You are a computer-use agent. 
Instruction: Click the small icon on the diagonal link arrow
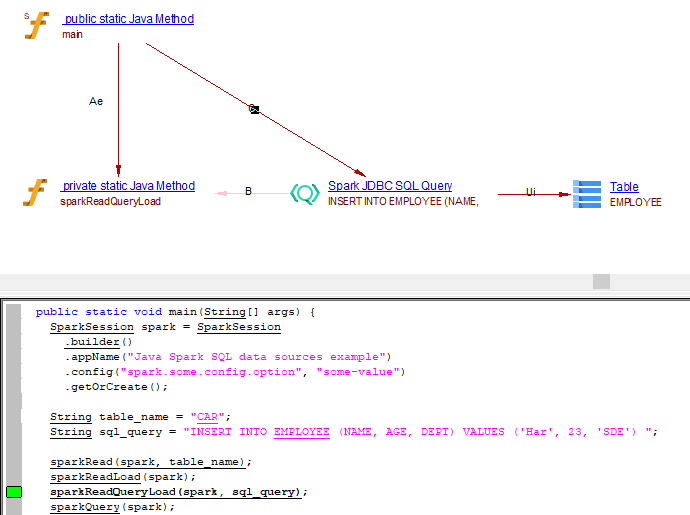254,109
